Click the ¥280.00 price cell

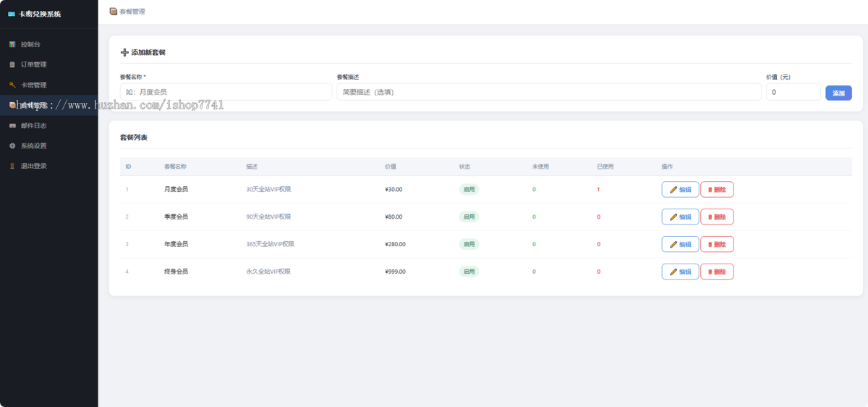click(396, 244)
